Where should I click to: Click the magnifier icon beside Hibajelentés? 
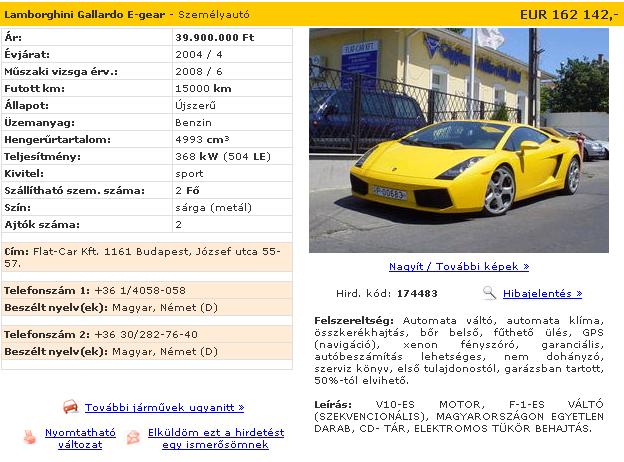(489, 293)
